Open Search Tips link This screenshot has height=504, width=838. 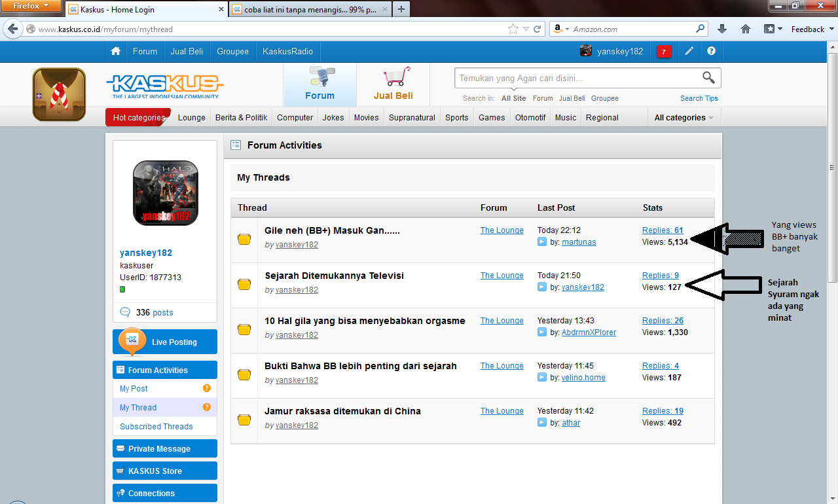point(699,98)
